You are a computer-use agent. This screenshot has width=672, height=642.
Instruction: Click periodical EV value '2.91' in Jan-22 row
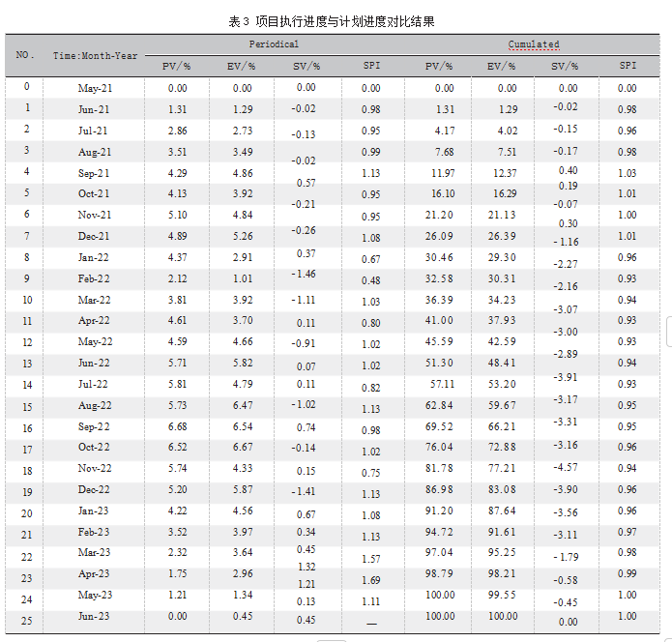point(243,257)
